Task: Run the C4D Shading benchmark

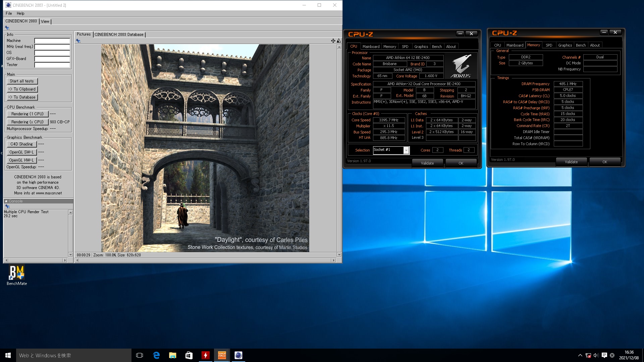Action: (x=21, y=144)
